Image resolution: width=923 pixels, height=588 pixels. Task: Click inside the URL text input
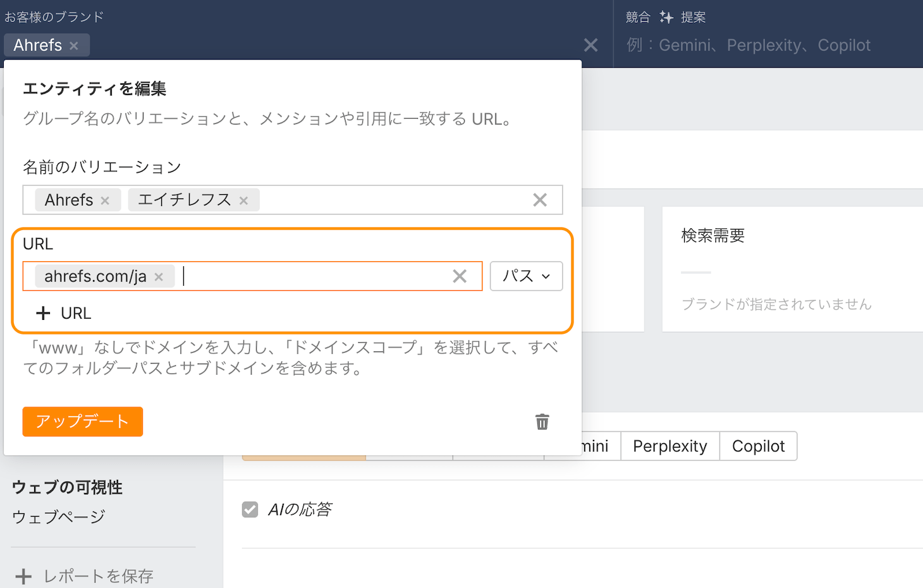[310, 276]
